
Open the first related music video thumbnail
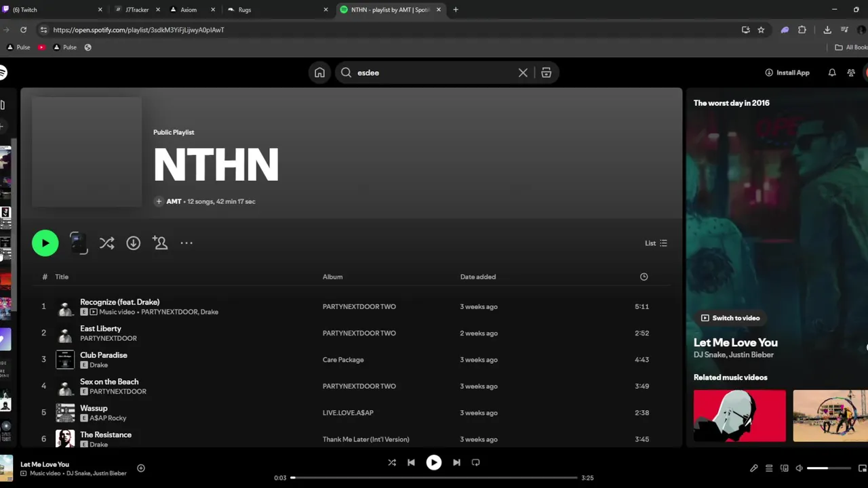[740, 415]
